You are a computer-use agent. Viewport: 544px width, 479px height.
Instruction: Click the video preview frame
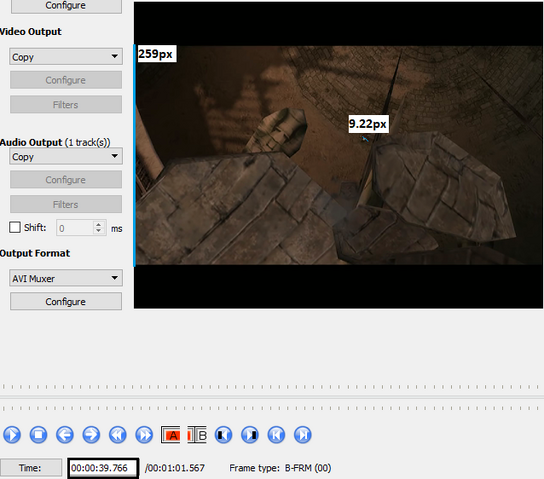pyautogui.click(x=338, y=155)
